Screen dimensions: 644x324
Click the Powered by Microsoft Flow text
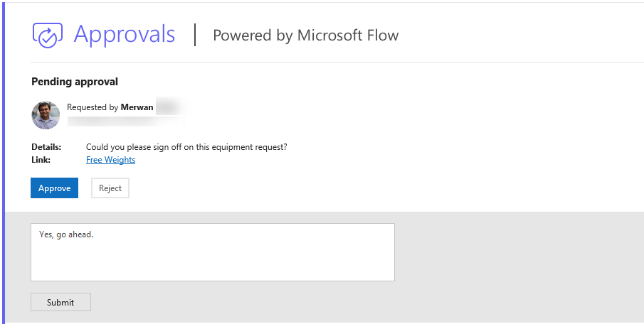pos(305,36)
